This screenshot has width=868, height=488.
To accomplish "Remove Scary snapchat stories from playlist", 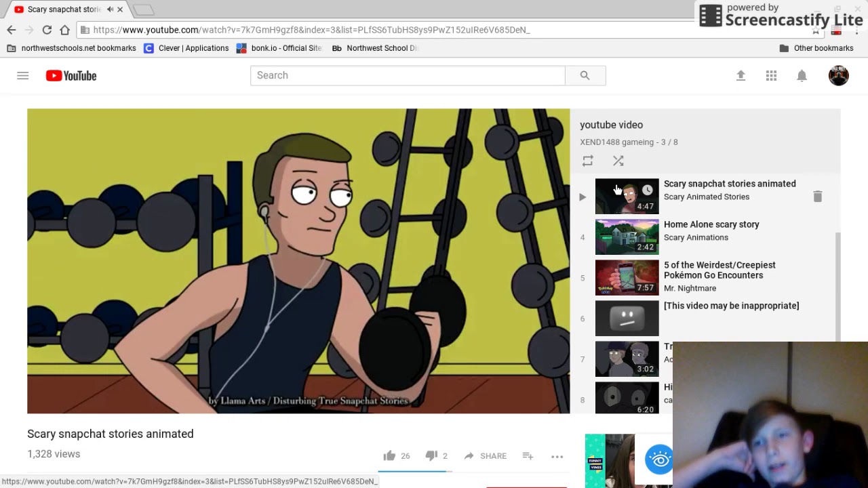I will (x=817, y=197).
